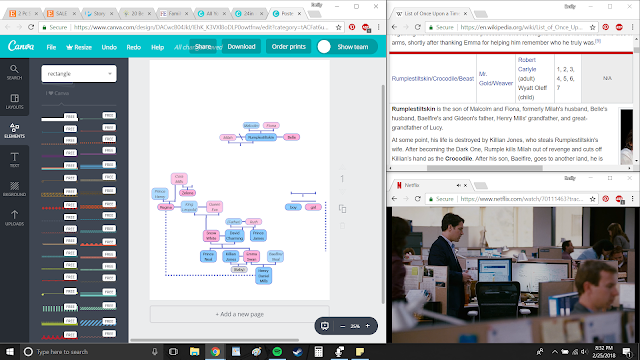Open the Resize options in Canva
The width and height of the screenshot is (640, 360).
(x=79, y=47)
